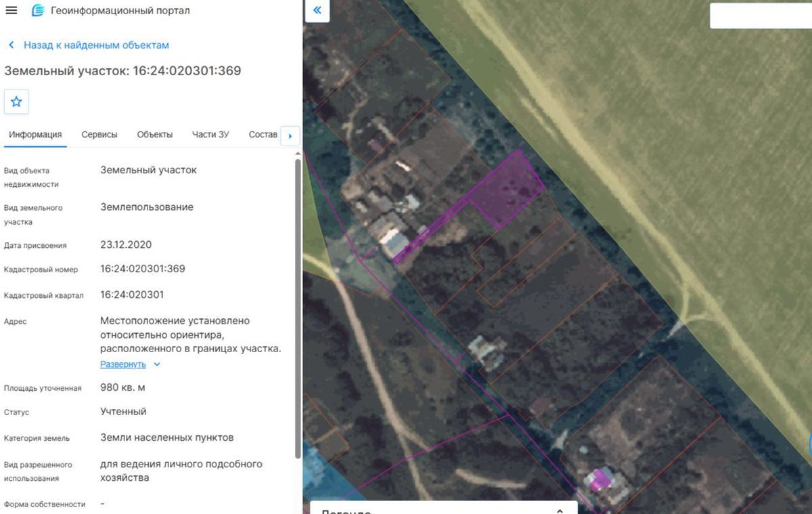
Task: Click the "Землепользование" parcel type value
Action: (147, 207)
